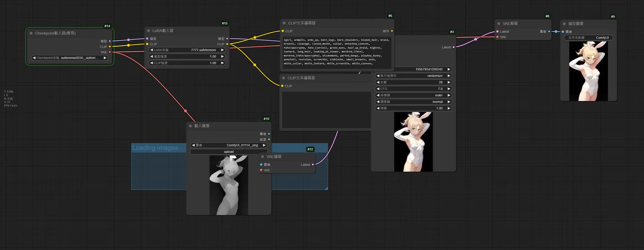The image size is (644, 250).
Task: Click the VAE input port on VAE編碼
Action: tap(261, 170)
